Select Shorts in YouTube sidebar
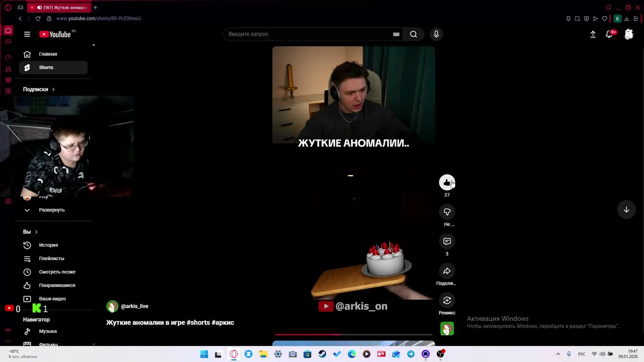This screenshot has width=644, height=362. pos(53,67)
